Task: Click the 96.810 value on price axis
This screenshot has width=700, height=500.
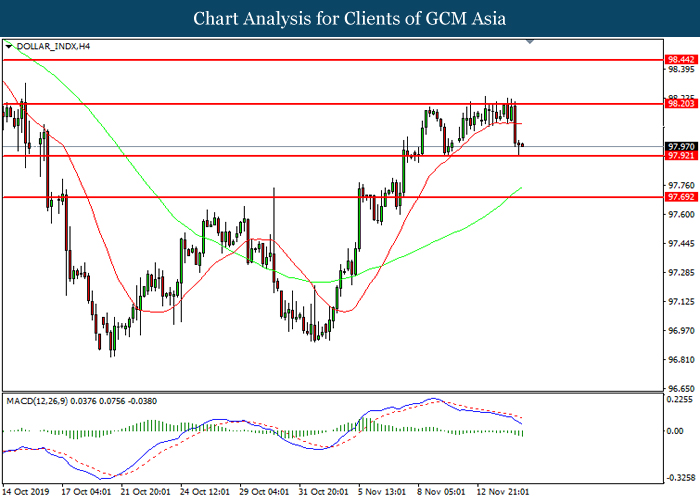Action: [681, 359]
